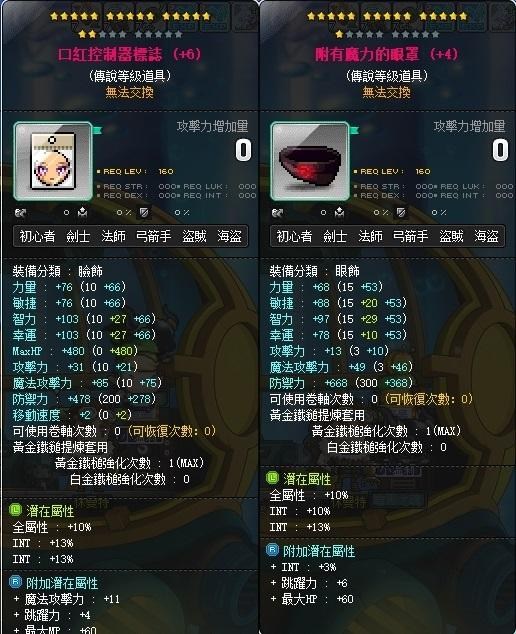The height and width of the screenshot is (634, 516).
Task: Click blue R bonus potential icon on left tooltip
Action: click(x=15, y=582)
